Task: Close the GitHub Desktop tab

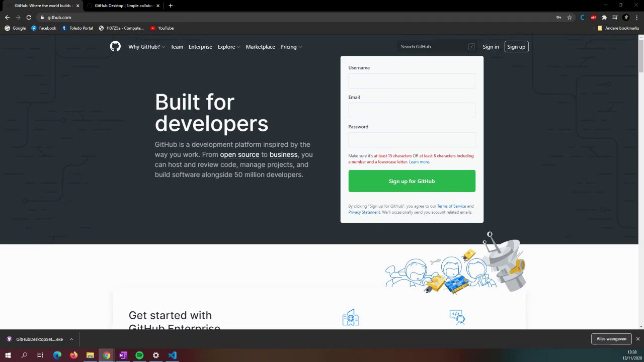Action: coord(158,6)
